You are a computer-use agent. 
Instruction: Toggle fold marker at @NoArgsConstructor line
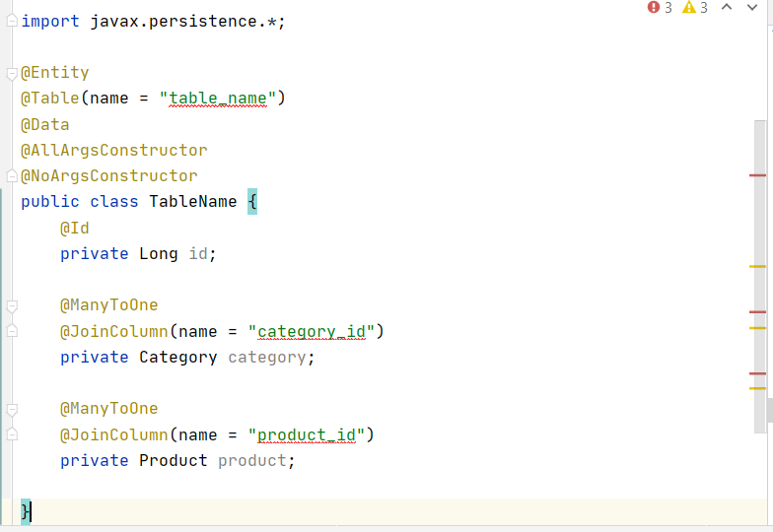tap(12, 175)
